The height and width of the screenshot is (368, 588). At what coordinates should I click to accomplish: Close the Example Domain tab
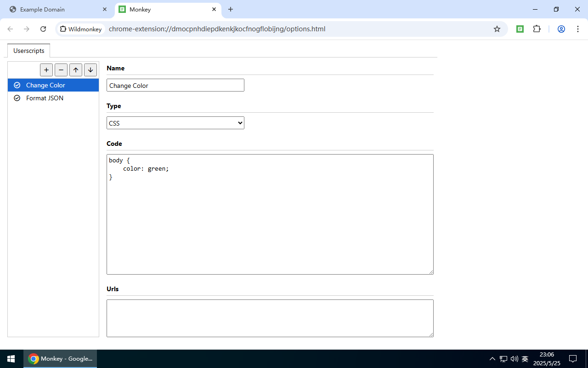click(105, 9)
